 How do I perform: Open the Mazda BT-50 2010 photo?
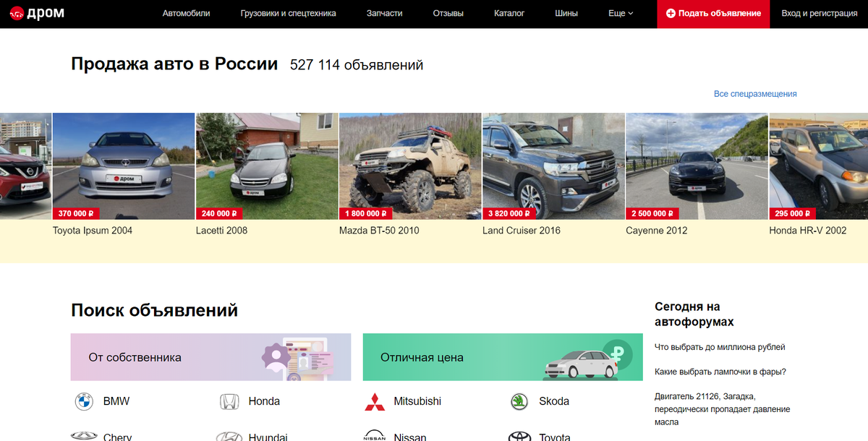tap(410, 166)
